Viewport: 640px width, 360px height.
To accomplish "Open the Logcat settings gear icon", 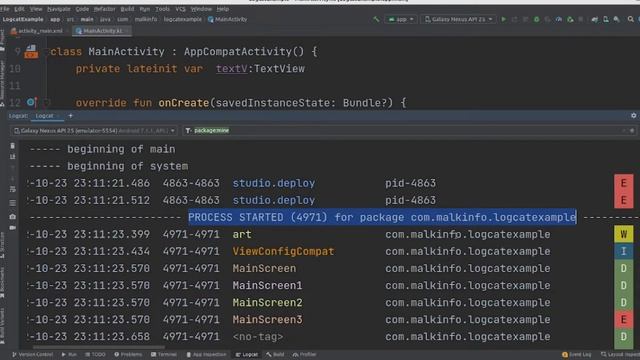I will pyautogui.click(x=633, y=116).
